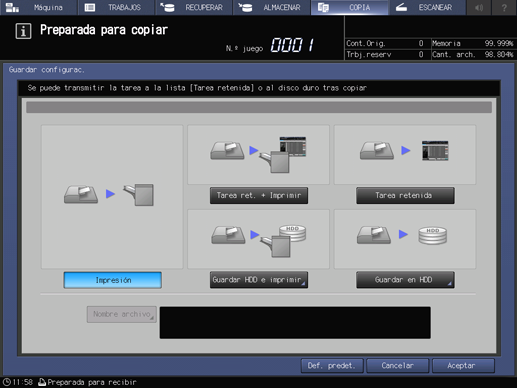Select the COPIA tab
Screen dimensions: 517x388
pyautogui.click(x=349, y=7)
